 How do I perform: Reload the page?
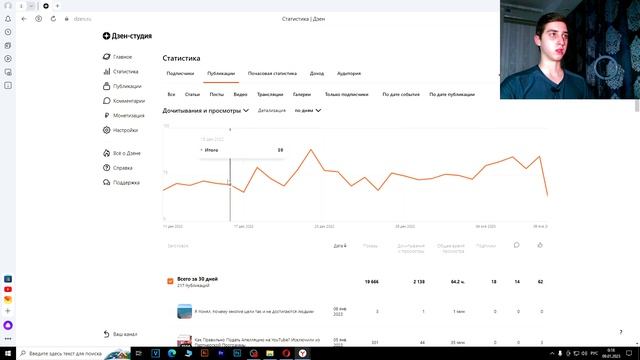[x=53, y=19]
